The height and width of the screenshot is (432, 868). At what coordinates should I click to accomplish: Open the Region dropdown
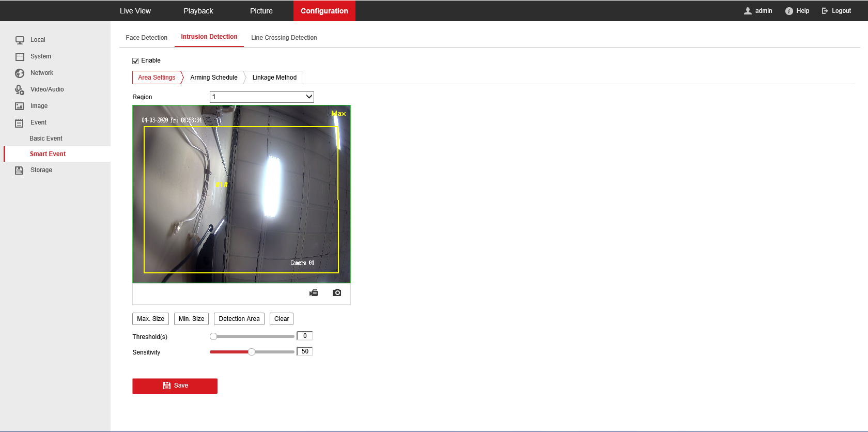262,97
